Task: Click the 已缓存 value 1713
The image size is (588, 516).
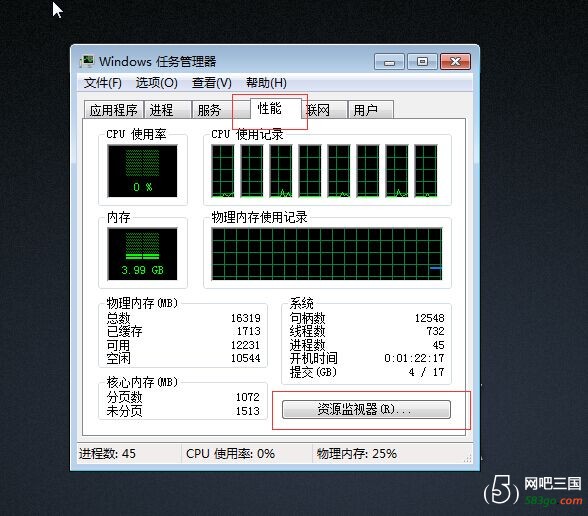Action: coord(248,331)
